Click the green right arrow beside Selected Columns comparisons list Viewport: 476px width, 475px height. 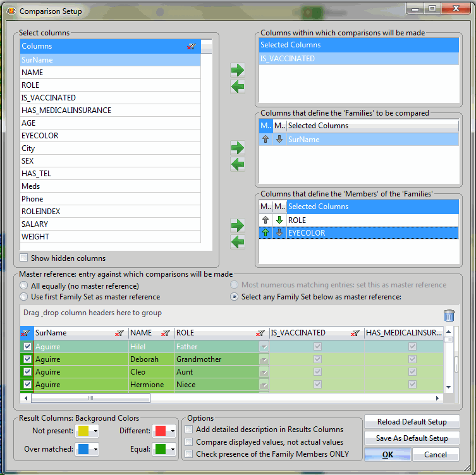pos(238,69)
